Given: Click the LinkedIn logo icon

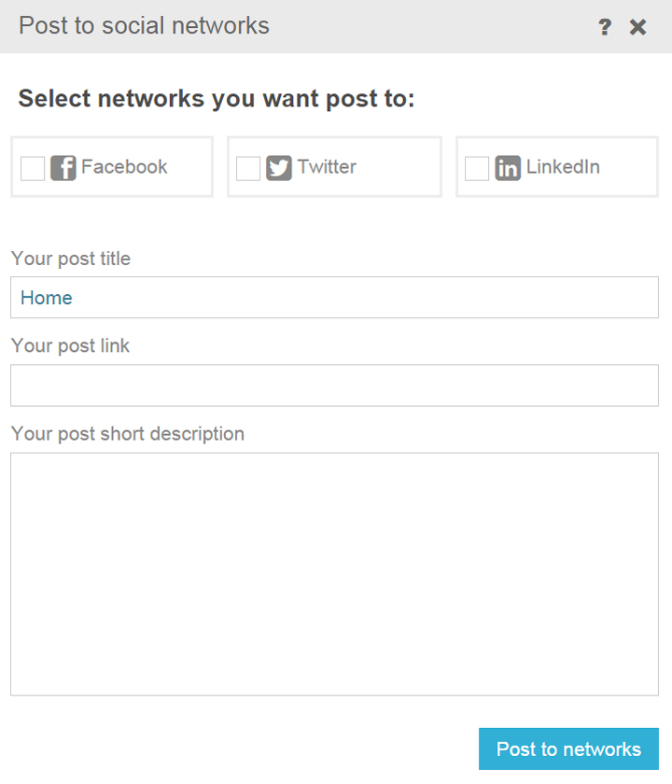Looking at the screenshot, I should click(508, 168).
